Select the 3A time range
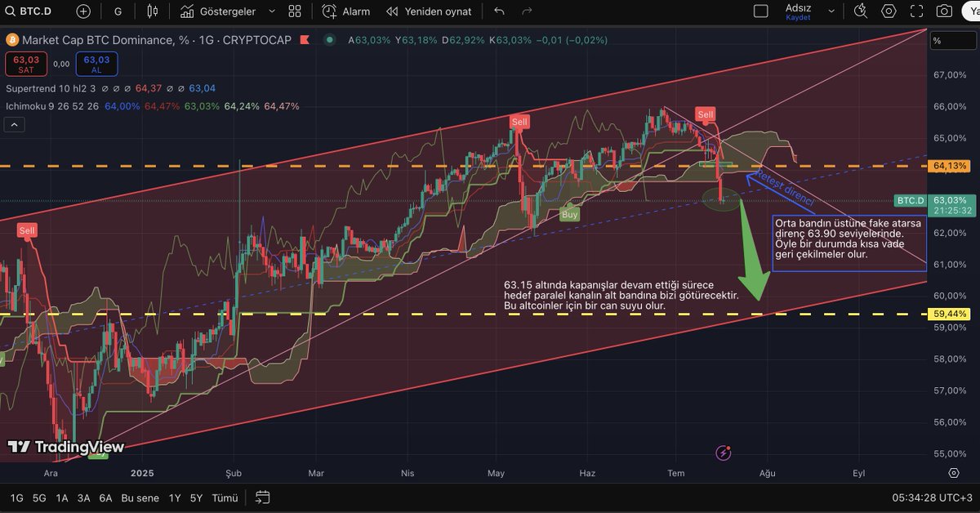Image resolution: width=980 pixels, height=513 pixels. (83, 497)
